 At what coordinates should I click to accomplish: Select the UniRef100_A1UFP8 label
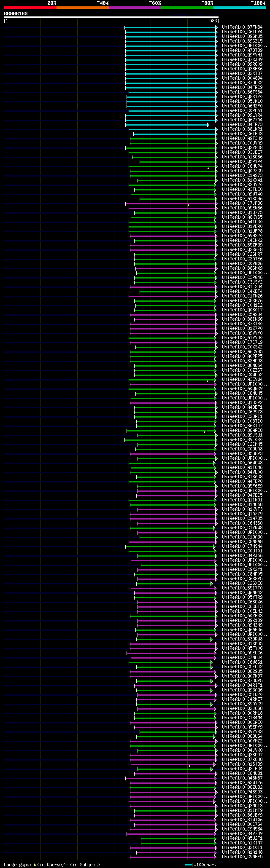(242, 231)
